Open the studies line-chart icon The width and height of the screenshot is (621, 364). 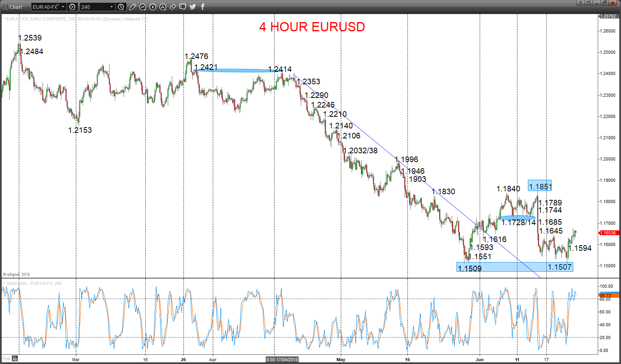[x=143, y=7]
